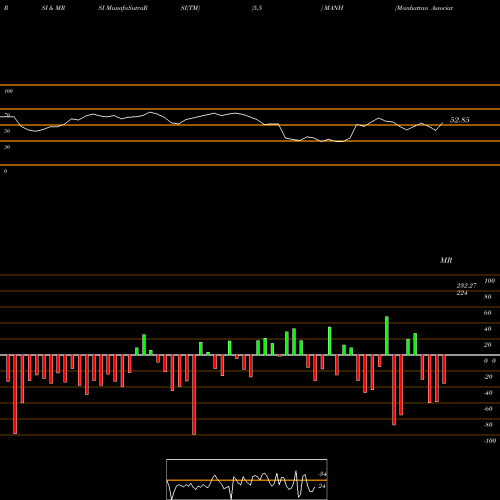Image resolution: width=500 pixels, height=500 pixels.
Task: Click the 232.27 price value label
Action: click(466, 286)
